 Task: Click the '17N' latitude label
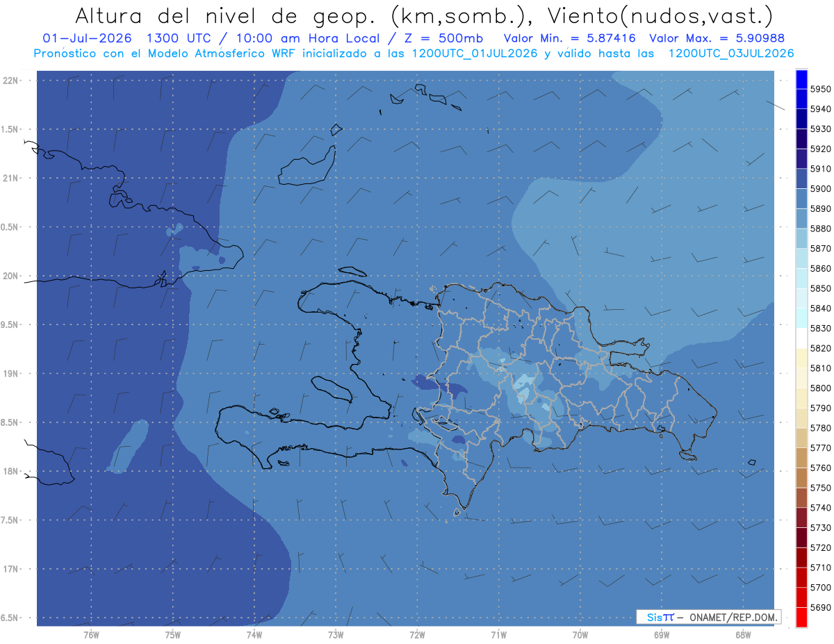pyautogui.click(x=12, y=569)
